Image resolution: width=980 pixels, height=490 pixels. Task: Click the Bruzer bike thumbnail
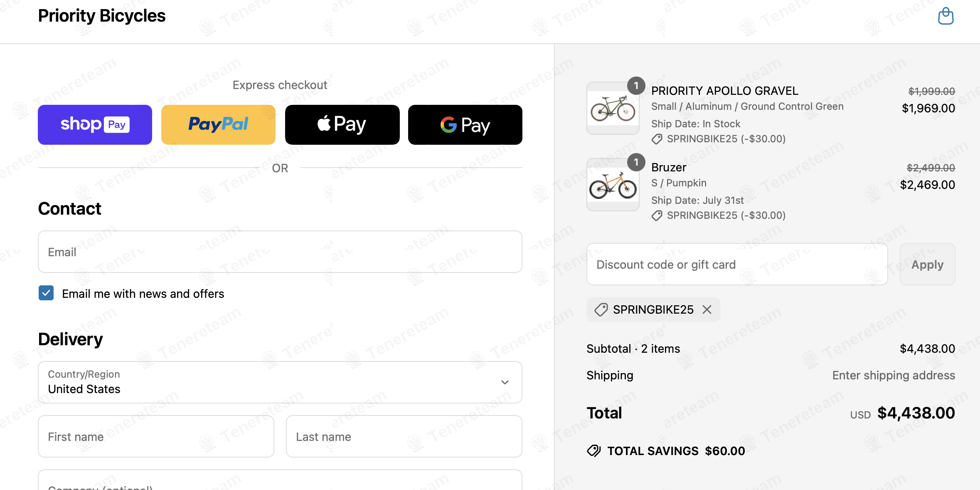point(613,185)
